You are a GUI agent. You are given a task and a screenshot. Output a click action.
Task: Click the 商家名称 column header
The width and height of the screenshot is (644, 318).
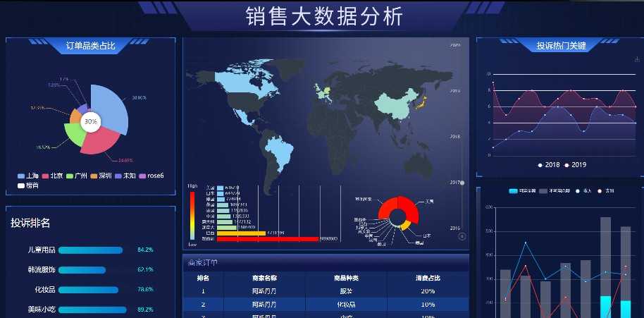point(264,278)
